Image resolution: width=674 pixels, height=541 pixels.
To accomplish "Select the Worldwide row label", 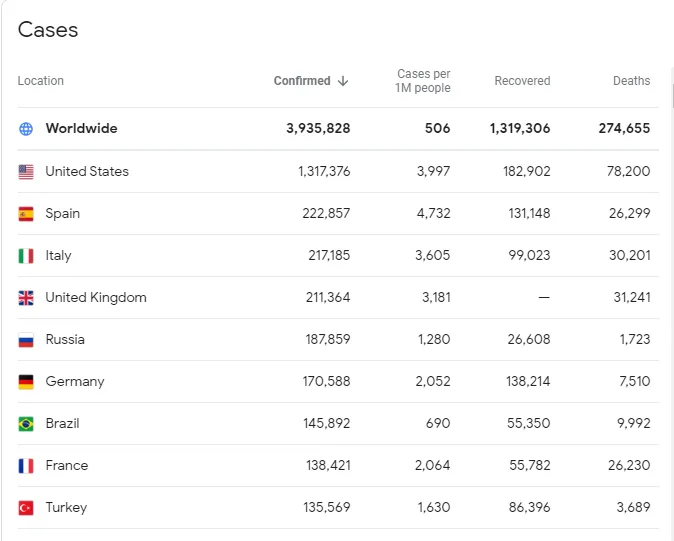I will coord(81,128).
